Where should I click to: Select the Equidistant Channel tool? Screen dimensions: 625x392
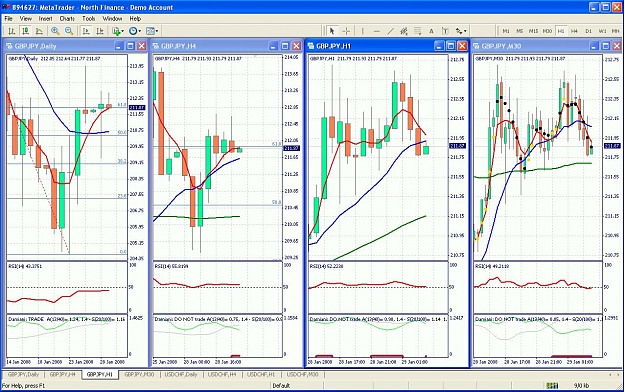(404, 31)
